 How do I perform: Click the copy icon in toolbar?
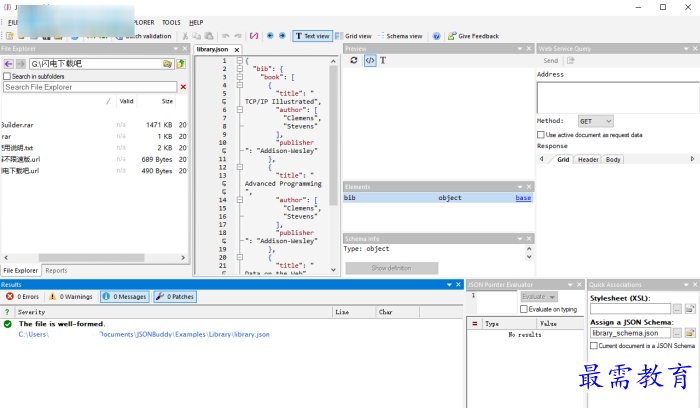pyautogui.click(x=196, y=36)
